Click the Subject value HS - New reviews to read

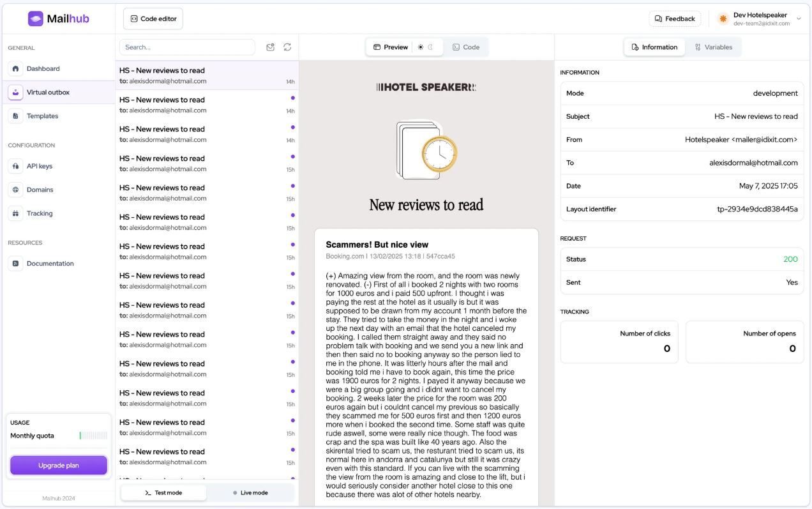tap(756, 116)
